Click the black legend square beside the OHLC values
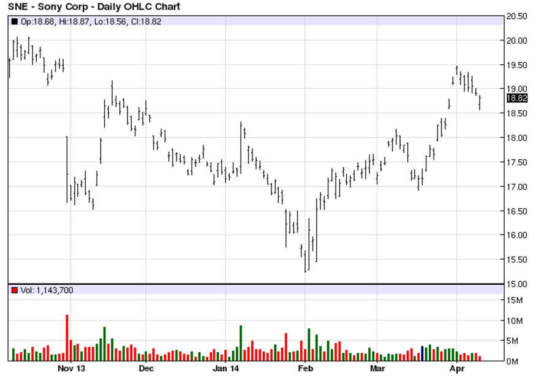 (x=14, y=21)
